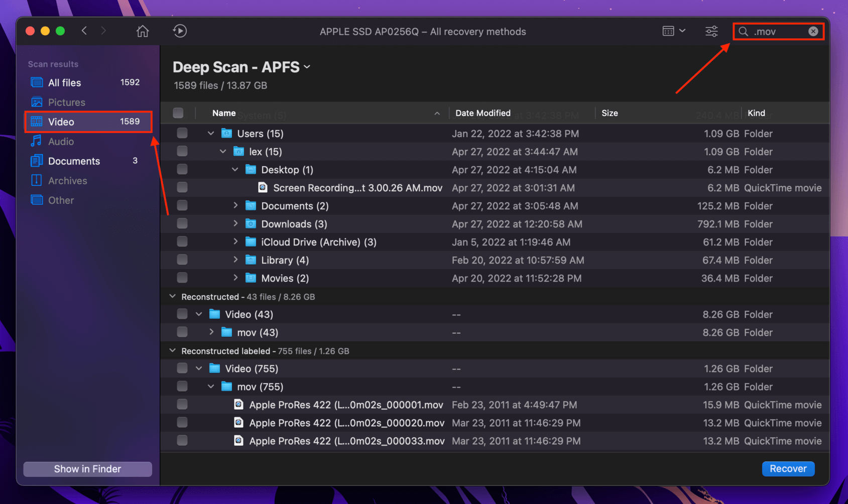The width and height of the screenshot is (848, 504).
Task: Click the Movies folder icon
Action: 251,278
